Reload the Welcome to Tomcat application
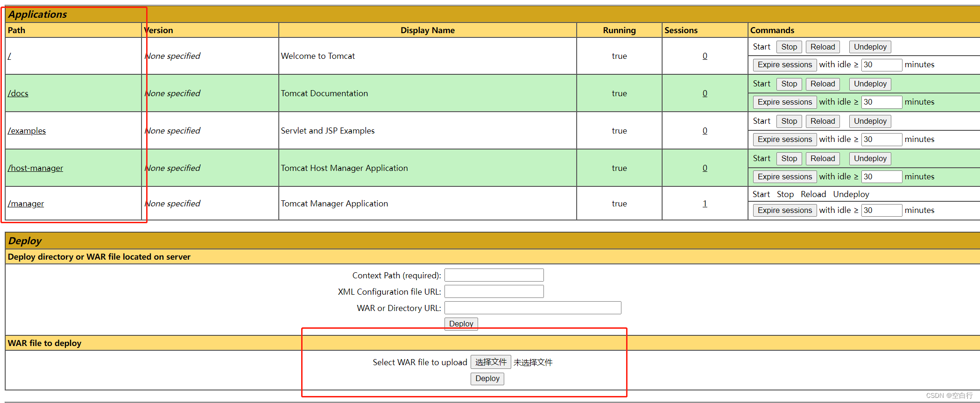 click(x=823, y=47)
